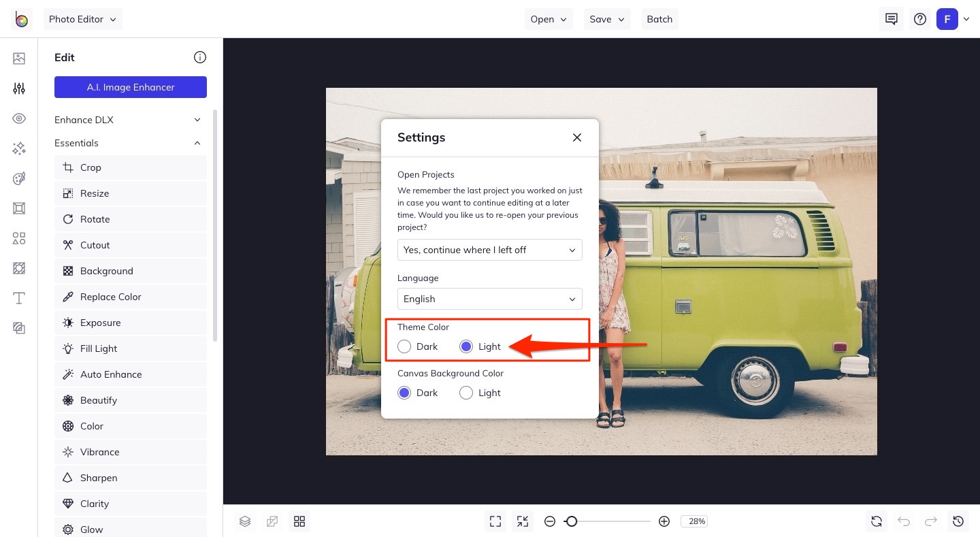Select the Fill Light tool
The image size is (980, 537).
(131, 348)
